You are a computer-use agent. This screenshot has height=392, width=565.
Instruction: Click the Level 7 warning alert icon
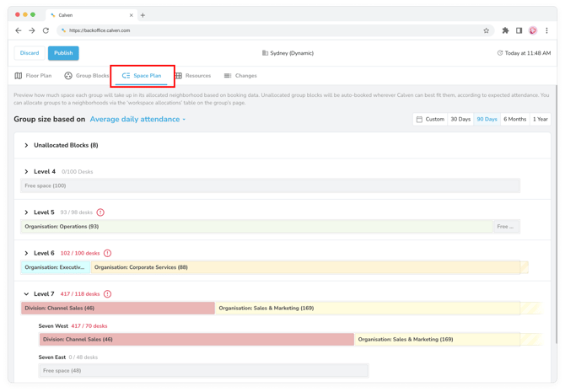point(107,294)
